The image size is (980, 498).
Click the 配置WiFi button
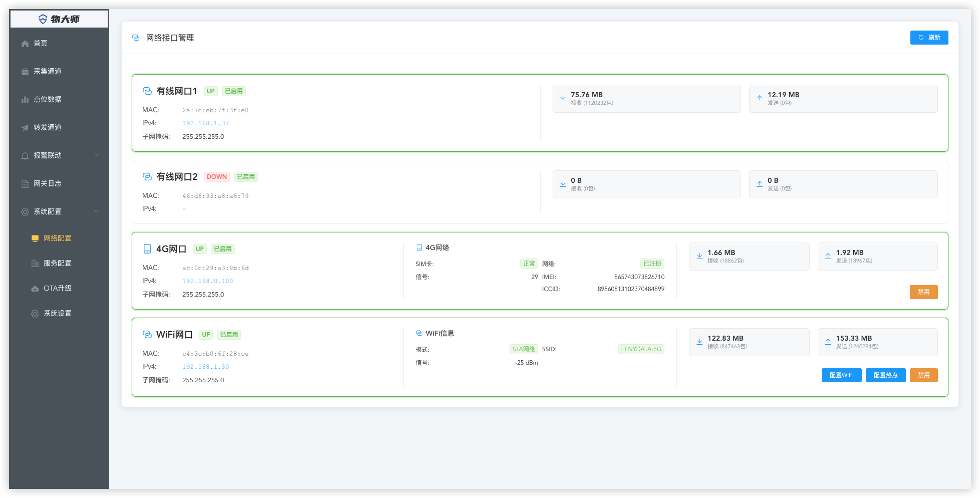click(841, 375)
